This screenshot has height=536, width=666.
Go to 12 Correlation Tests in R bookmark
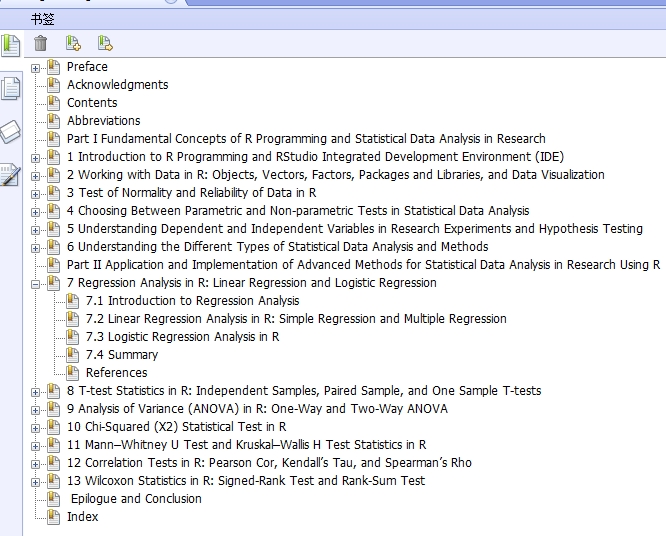click(x=269, y=463)
